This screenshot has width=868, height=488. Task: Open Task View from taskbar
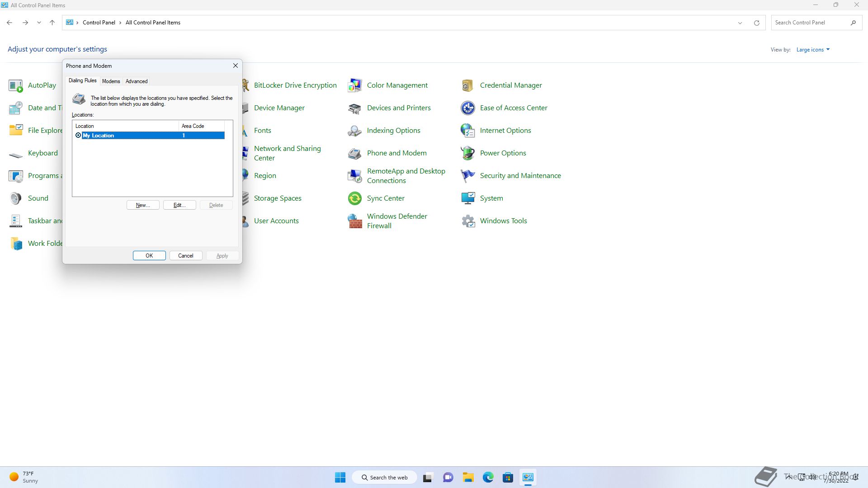pos(428,478)
